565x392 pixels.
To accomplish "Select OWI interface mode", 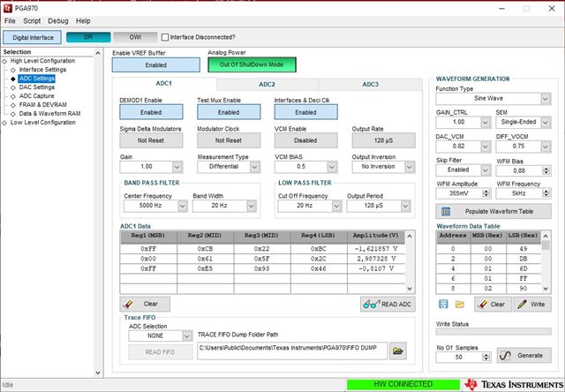I will [x=135, y=37].
